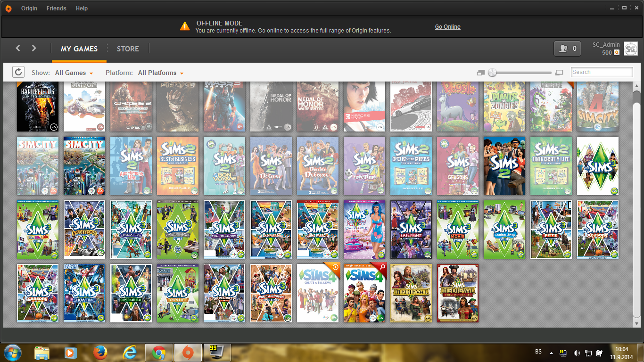This screenshot has width=644, height=362.
Task: Select The Sims Medieval Pirates and Nobles cover
Action: pyautogui.click(x=458, y=293)
